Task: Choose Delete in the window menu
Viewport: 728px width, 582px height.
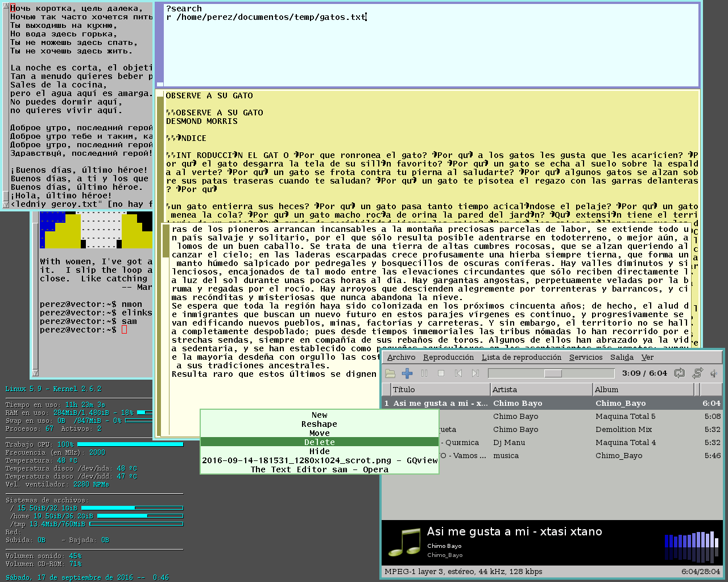Action: (320, 442)
